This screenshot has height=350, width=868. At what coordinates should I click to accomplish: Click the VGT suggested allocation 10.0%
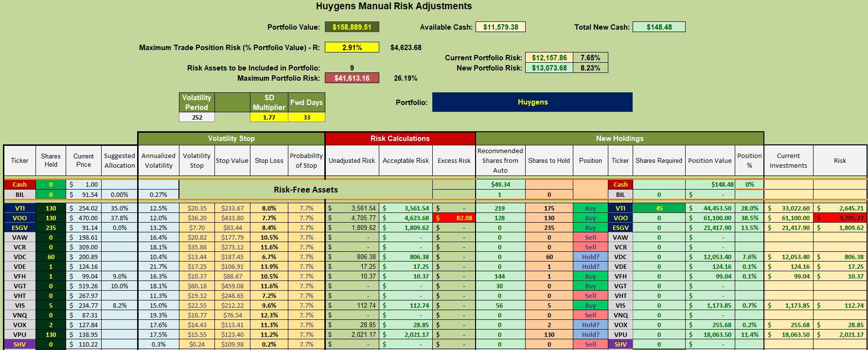119,286
